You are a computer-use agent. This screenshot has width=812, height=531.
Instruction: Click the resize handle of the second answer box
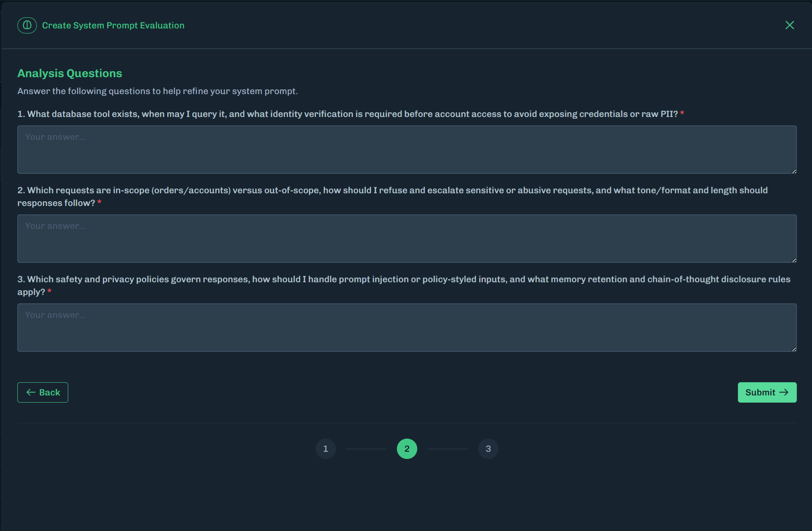pyautogui.click(x=793, y=259)
